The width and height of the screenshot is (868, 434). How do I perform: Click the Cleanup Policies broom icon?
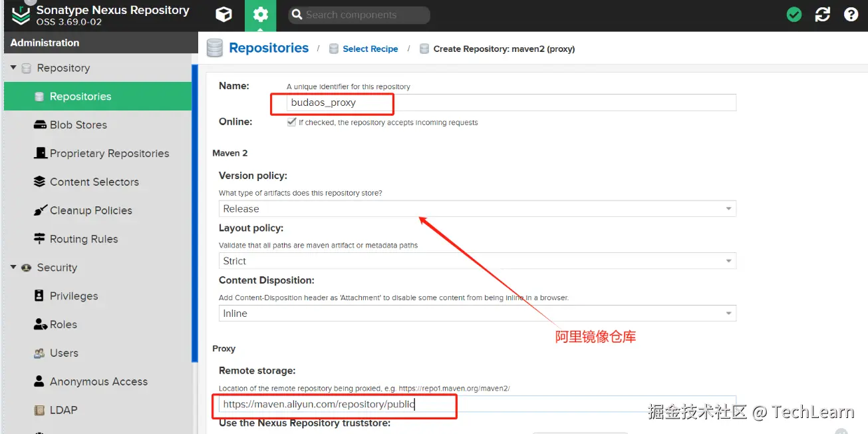tap(39, 210)
